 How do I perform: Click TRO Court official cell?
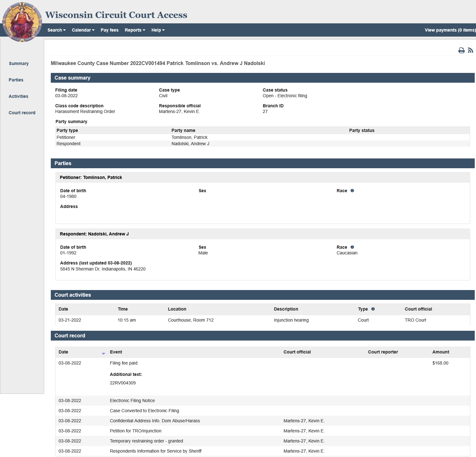(x=415, y=320)
